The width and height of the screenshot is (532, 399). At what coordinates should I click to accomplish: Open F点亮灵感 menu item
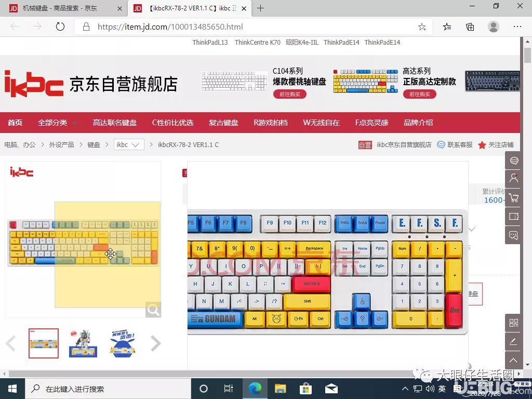pyautogui.click(x=372, y=123)
